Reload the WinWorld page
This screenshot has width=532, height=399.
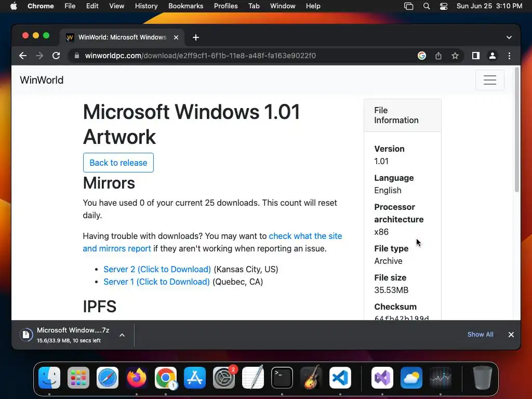pos(56,56)
